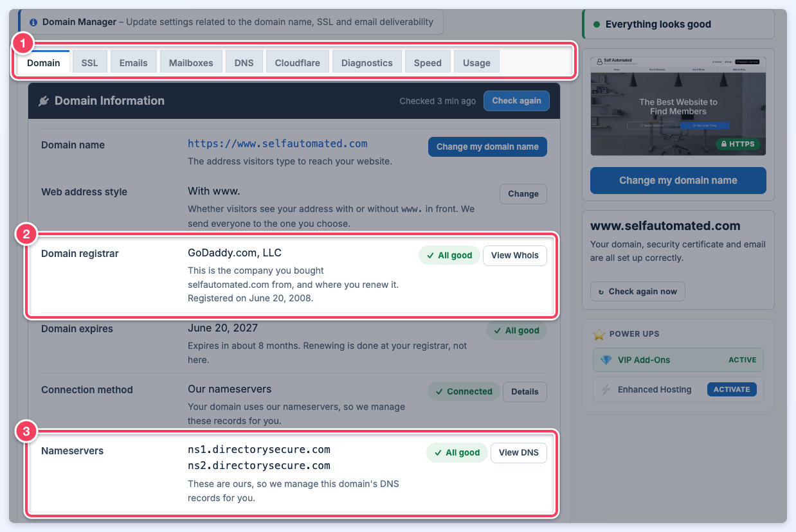Click the All good badge for Nameservers
The image size is (796, 532).
[457, 452]
